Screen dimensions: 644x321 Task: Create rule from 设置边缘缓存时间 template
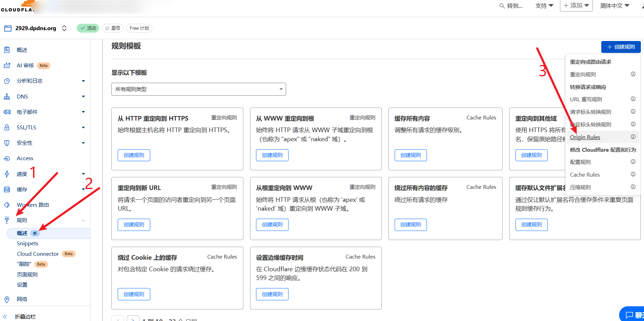(272, 294)
